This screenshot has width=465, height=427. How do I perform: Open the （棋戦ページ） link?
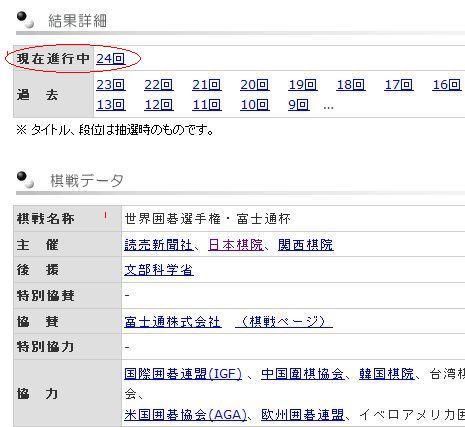(x=284, y=322)
